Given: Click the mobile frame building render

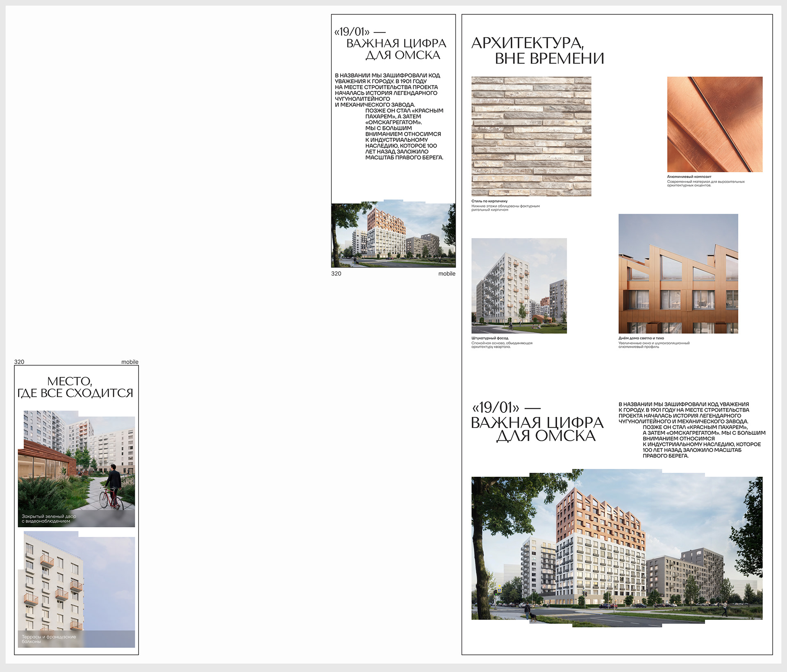Looking at the screenshot, I should pyautogui.click(x=393, y=234).
